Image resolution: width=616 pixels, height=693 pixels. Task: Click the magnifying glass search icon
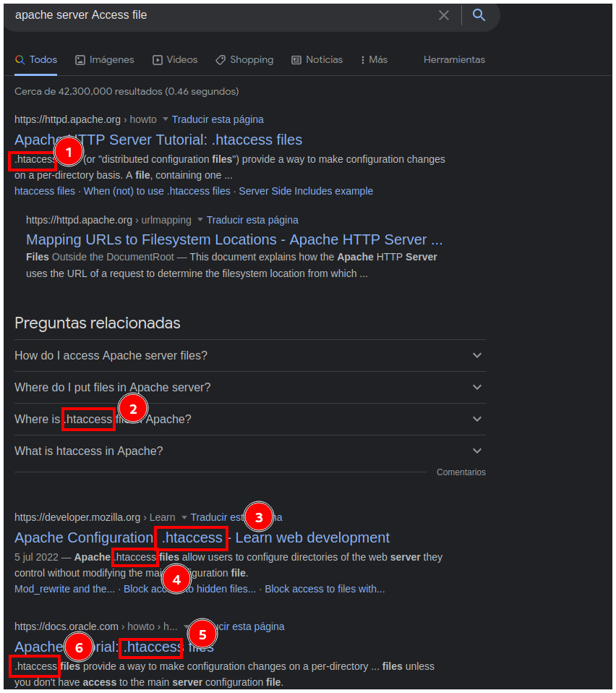tap(479, 15)
